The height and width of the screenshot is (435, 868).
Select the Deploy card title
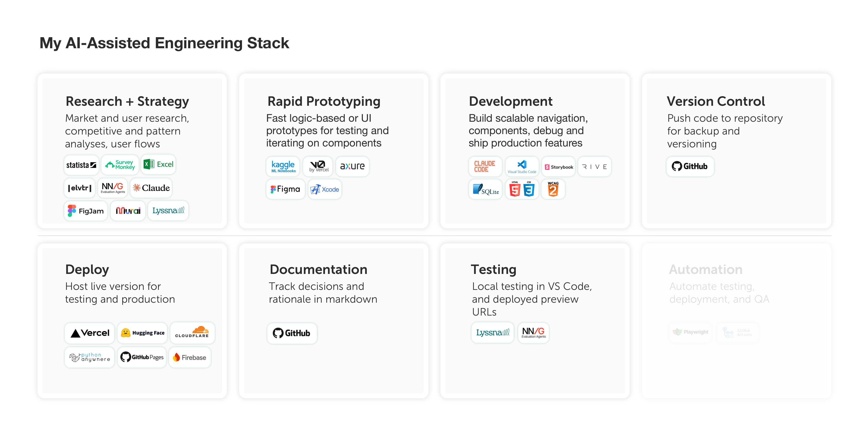87,269
